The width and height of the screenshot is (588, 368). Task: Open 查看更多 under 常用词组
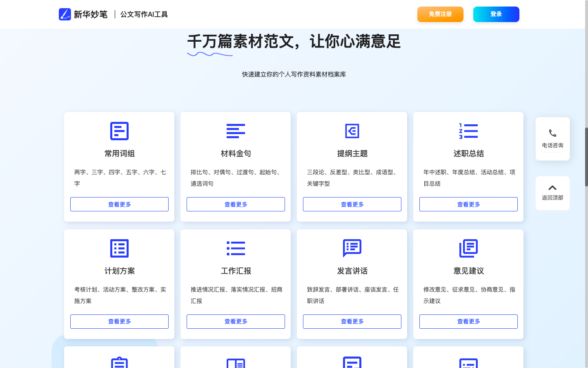(119, 204)
